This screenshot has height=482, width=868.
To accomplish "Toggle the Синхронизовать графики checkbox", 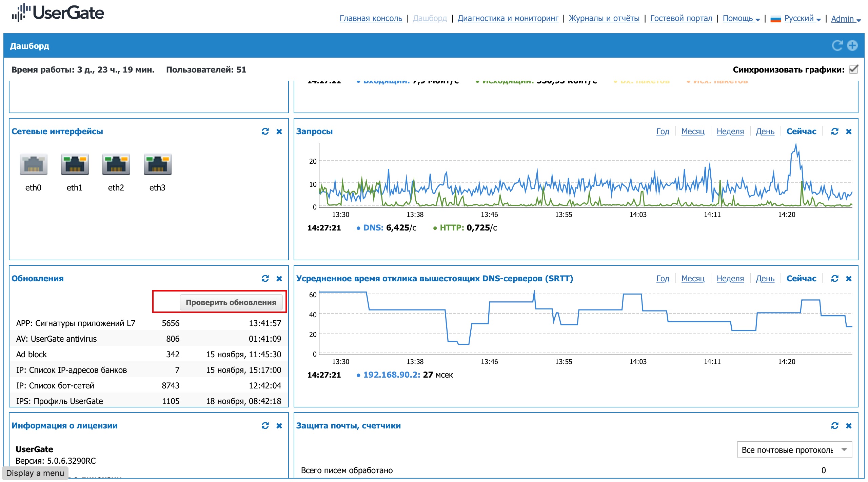I will [x=853, y=69].
